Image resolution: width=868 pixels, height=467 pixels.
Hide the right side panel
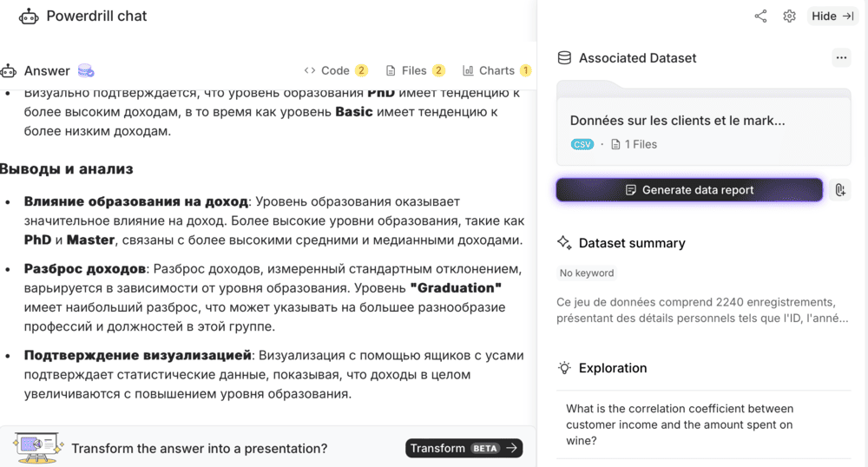click(832, 16)
